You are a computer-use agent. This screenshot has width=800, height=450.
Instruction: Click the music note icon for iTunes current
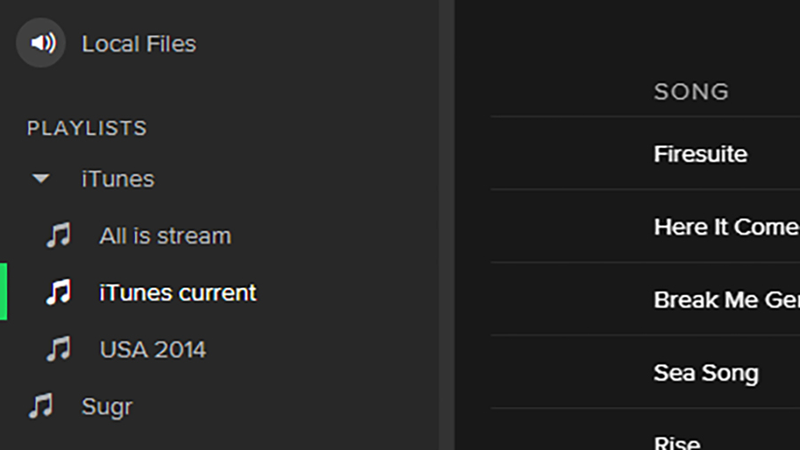(x=59, y=292)
